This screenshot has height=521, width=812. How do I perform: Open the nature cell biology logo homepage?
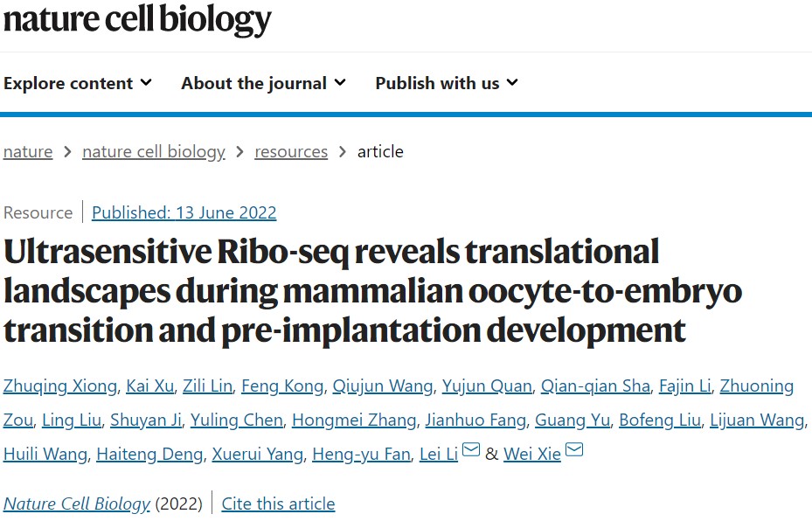tap(137, 20)
